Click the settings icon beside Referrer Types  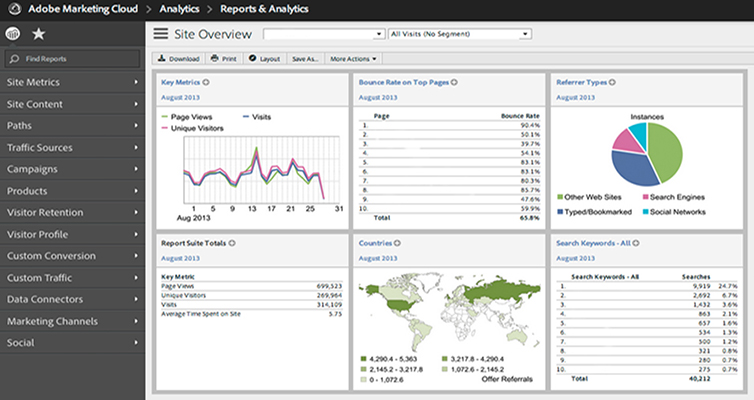pyautogui.click(x=609, y=82)
